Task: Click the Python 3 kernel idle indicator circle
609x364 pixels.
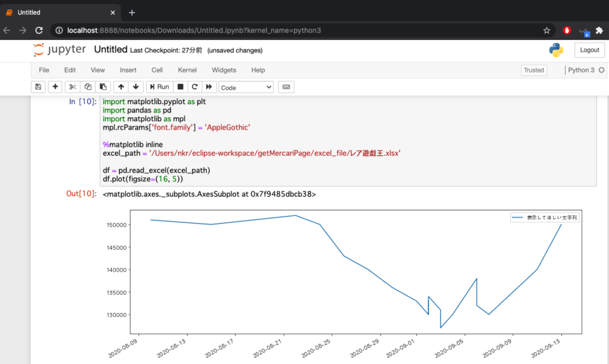Action: (601, 70)
